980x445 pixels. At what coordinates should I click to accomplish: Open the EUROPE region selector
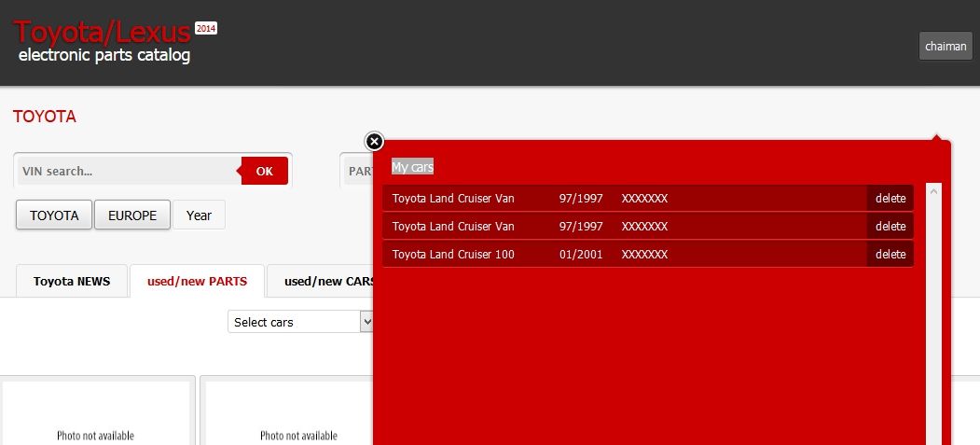(x=132, y=215)
